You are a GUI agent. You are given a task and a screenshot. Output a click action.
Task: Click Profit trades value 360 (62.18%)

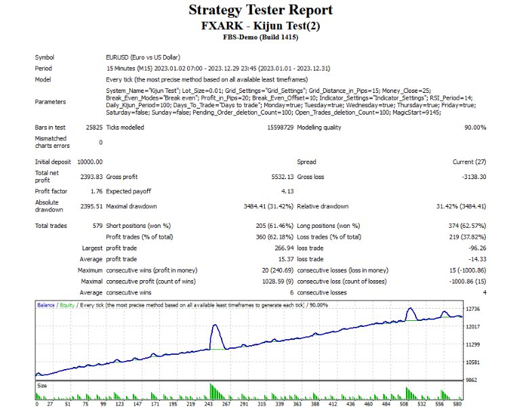pyautogui.click(x=274, y=237)
